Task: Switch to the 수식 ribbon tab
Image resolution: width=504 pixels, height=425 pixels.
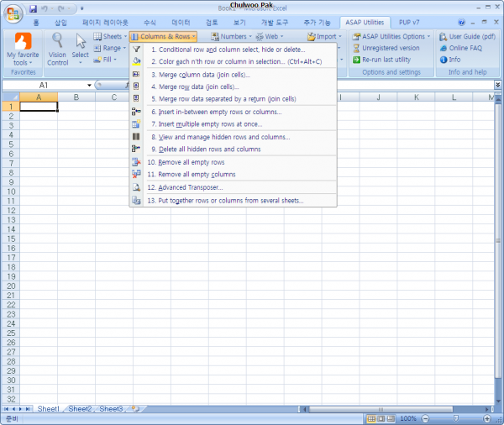Action: [x=150, y=22]
